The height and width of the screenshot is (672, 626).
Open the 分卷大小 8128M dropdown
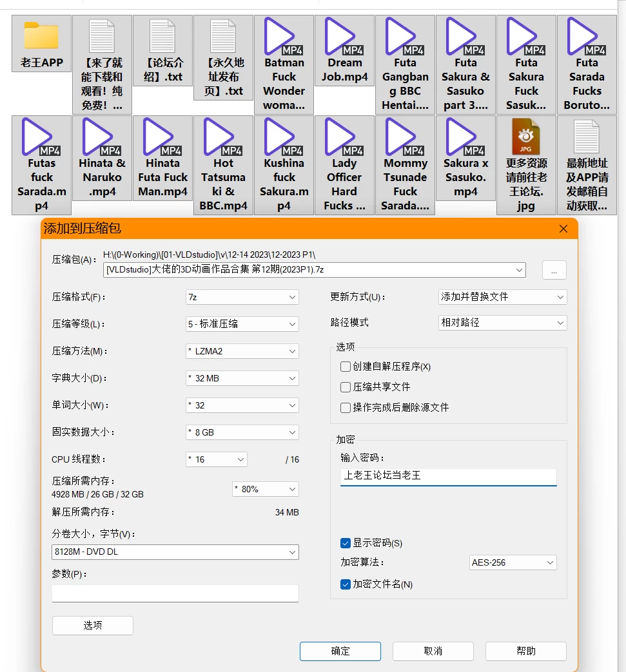(175, 552)
